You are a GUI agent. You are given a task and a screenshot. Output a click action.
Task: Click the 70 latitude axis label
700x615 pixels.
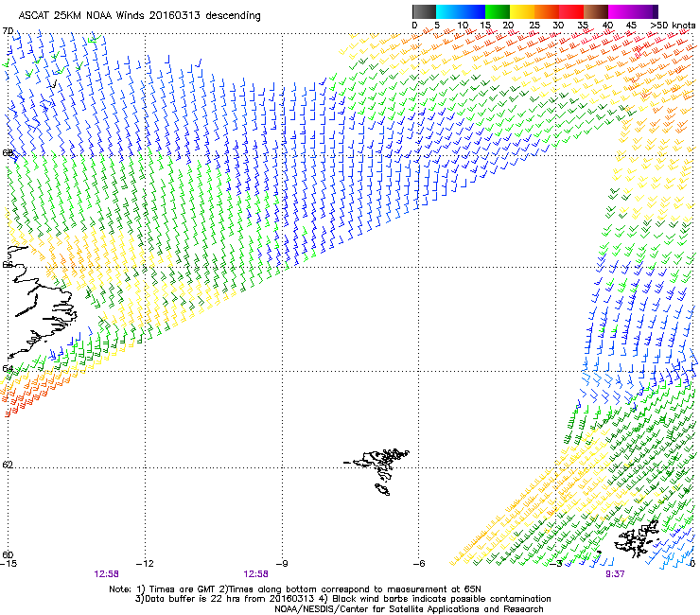click(8, 31)
